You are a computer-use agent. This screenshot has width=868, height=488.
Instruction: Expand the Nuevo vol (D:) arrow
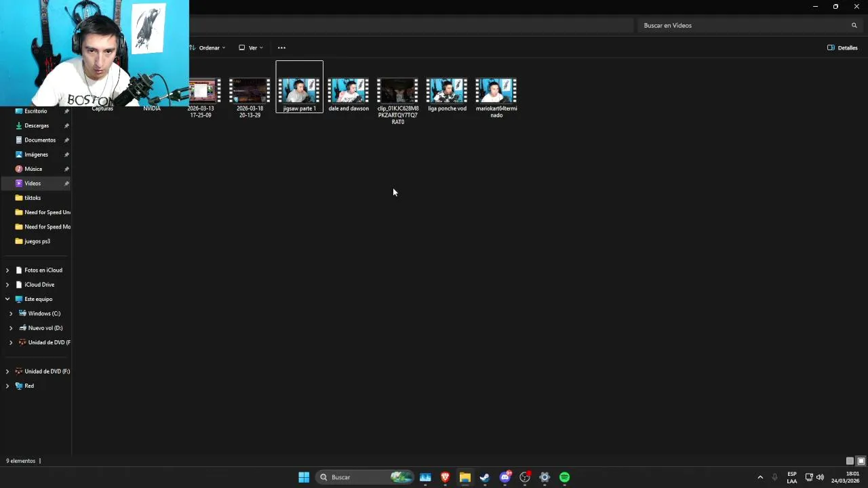click(11, 328)
